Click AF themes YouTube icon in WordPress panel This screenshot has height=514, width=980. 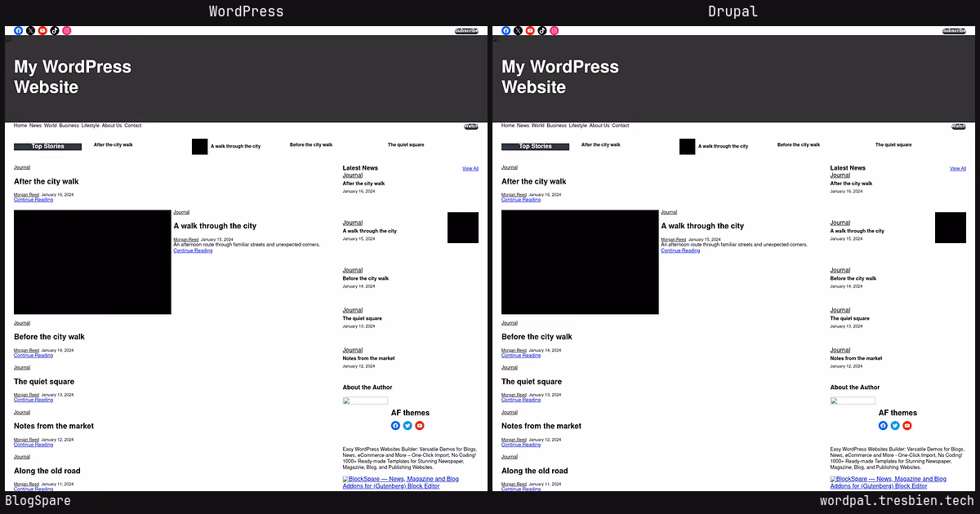coord(420,426)
